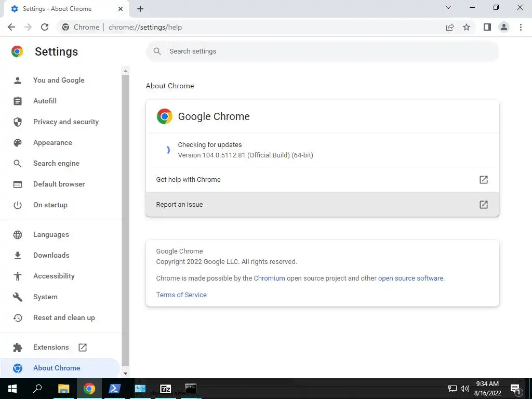Click the magnifier icon in Search settings
This screenshot has height=399, width=532.
point(157,51)
